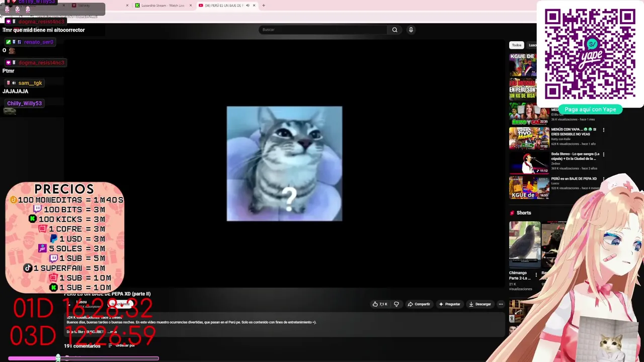Activate voice search microphone icon
The image size is (644, 362).
tap(411, 30)
